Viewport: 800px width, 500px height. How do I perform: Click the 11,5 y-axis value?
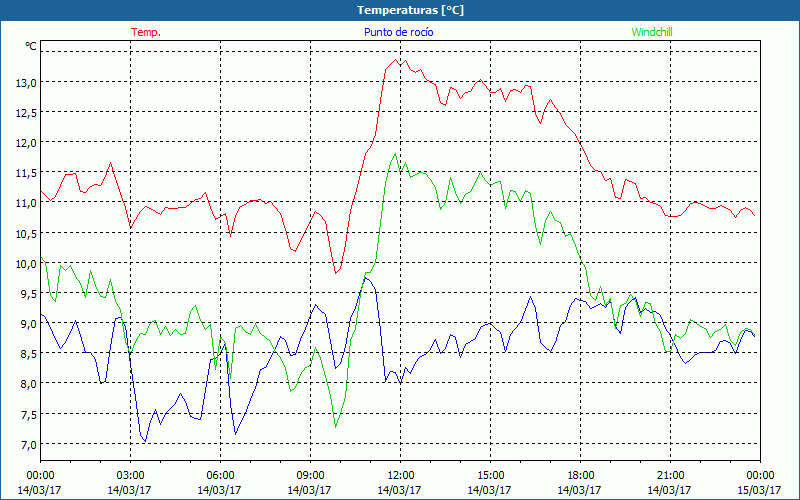point(26,173)
